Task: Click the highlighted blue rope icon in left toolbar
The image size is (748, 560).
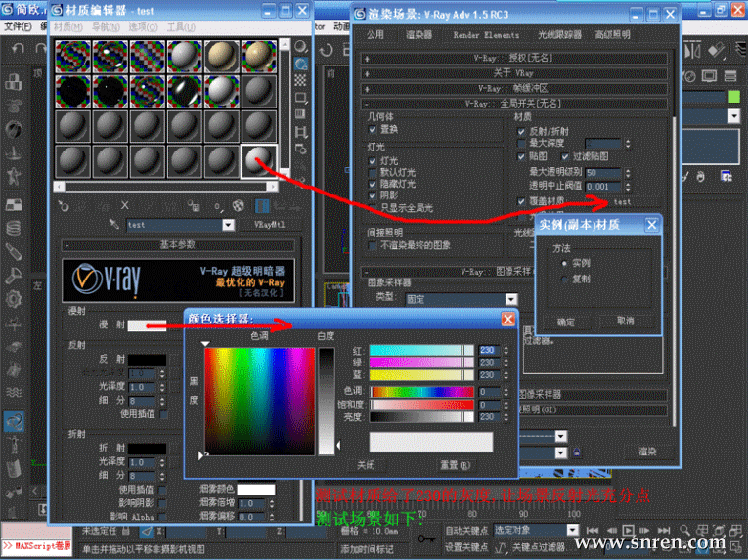Action: 14,421
